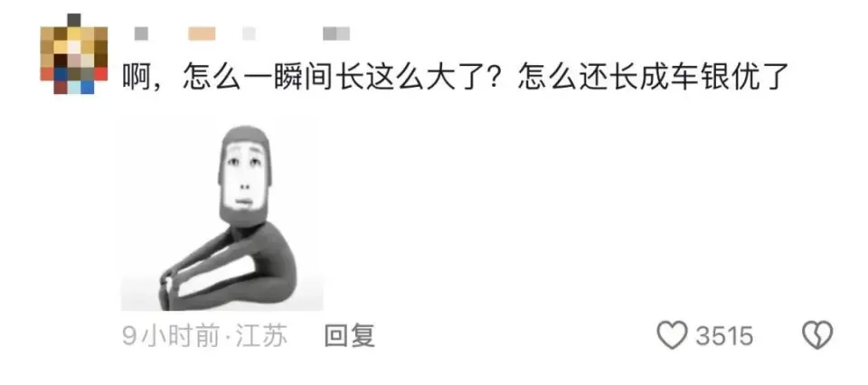The width and height of the screenshot is (868, 385).
Task: Select the first gray username block
Action: click(x=141, y=34)
